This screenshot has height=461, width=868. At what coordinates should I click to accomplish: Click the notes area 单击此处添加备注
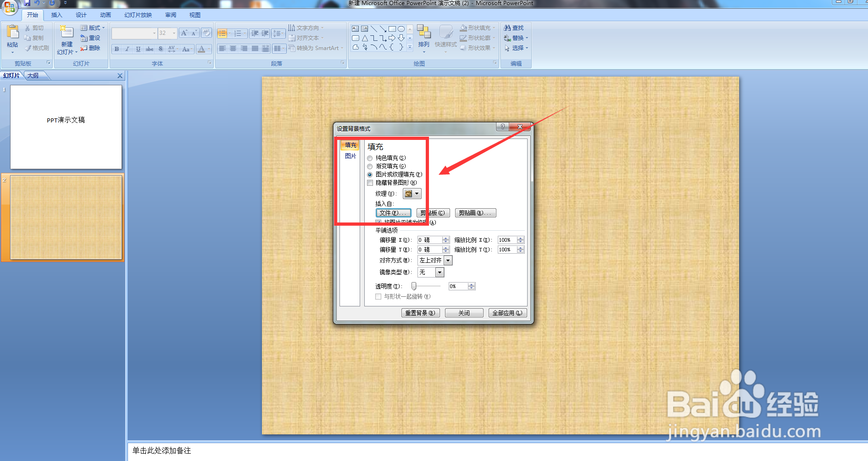click(161, 450)
